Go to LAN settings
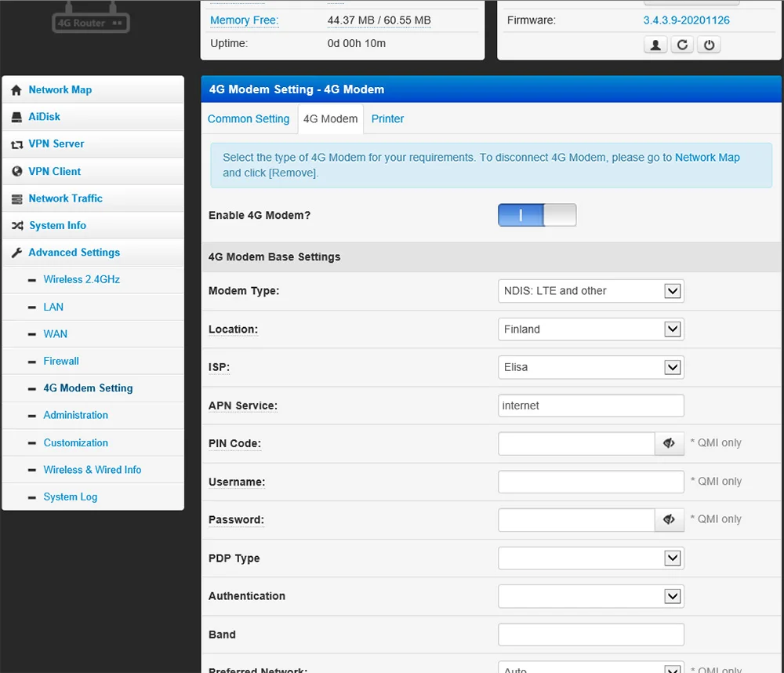 click(x=53, y=307)
